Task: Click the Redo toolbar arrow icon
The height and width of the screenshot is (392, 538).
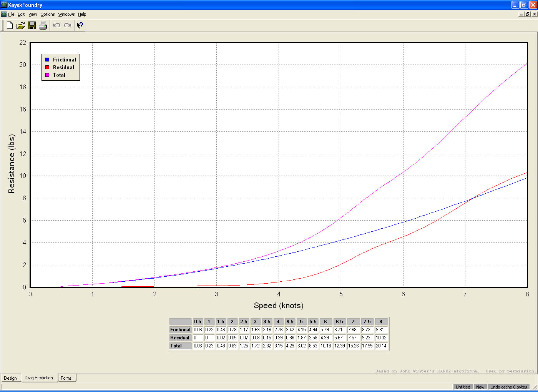Action: point(68,25)
